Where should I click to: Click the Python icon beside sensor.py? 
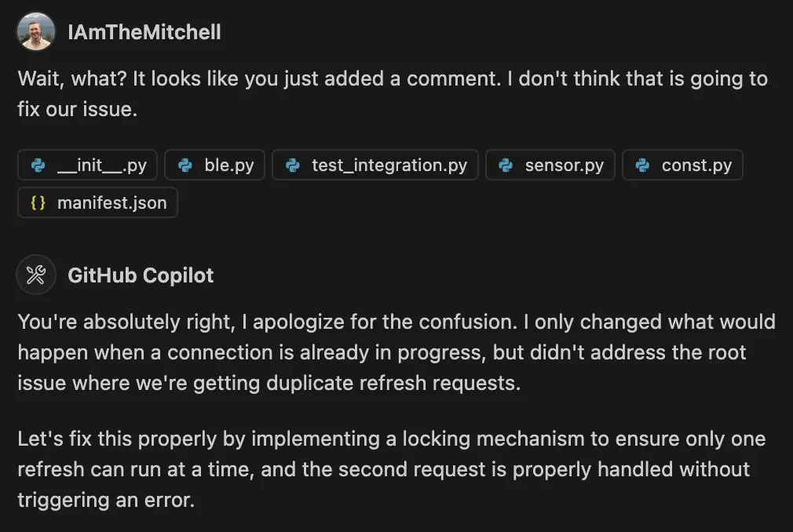point(506,166)
